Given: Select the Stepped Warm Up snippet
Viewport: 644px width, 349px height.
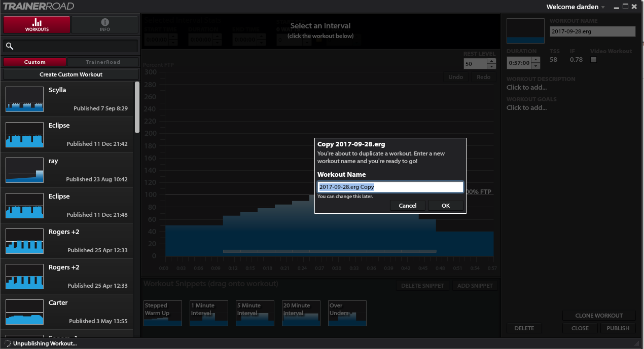Looking at the screenshot, I should pos(163,313).
